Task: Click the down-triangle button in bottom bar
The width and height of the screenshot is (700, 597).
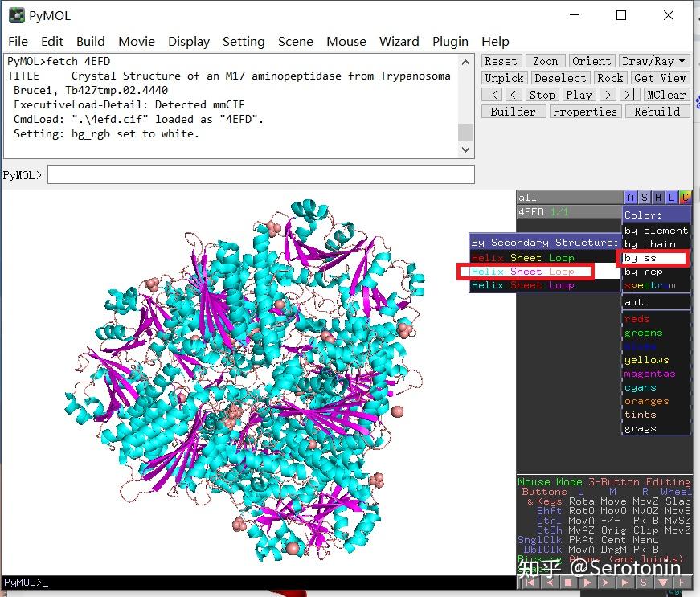Action: (x=663, y=583)
